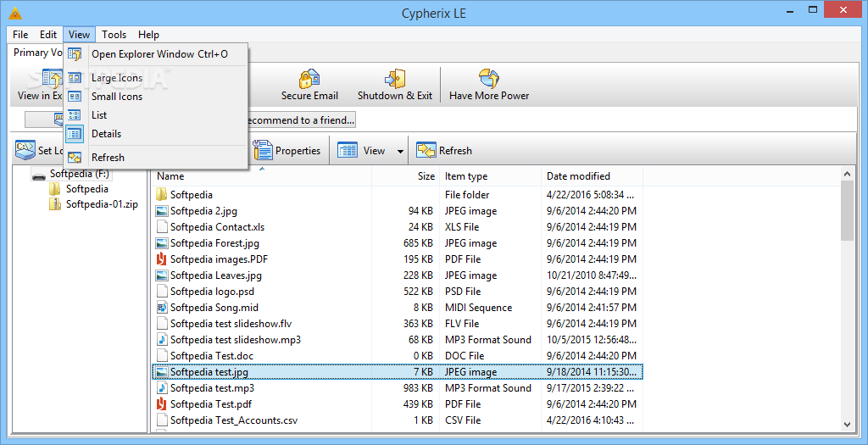Click the Secure Email toolbar icon
This screenshot has width=868, height=445.
pyautogui.click(x=309, y=79)
